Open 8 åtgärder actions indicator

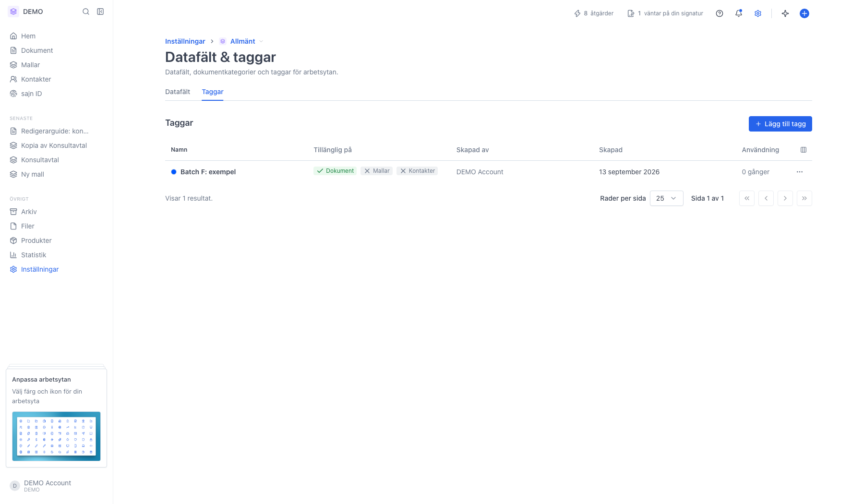[594, 13]
